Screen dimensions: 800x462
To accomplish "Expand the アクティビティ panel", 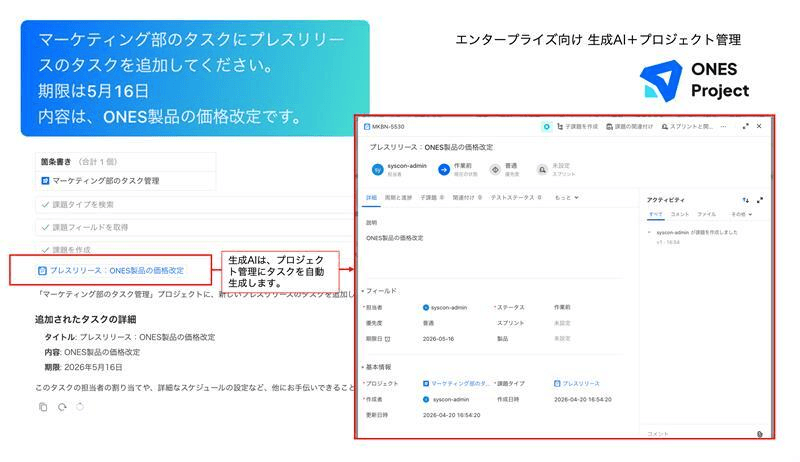I will click(x=760, y=200).
